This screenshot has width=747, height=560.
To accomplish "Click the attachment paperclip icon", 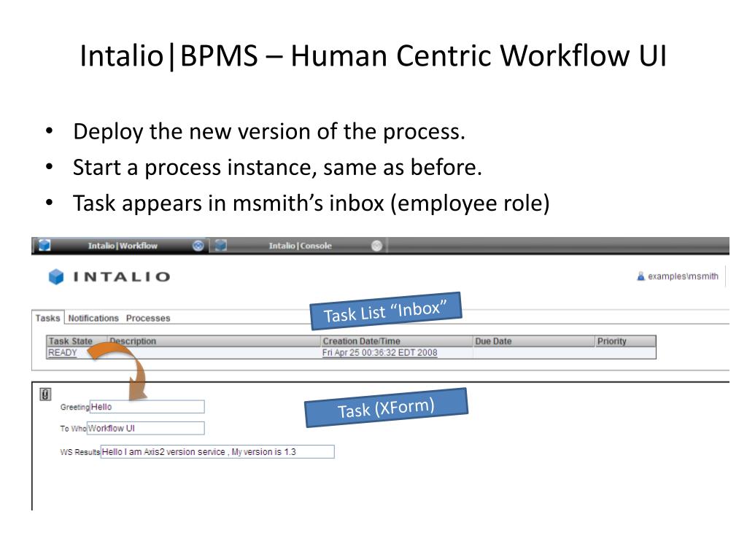I will tap(45, 394).
